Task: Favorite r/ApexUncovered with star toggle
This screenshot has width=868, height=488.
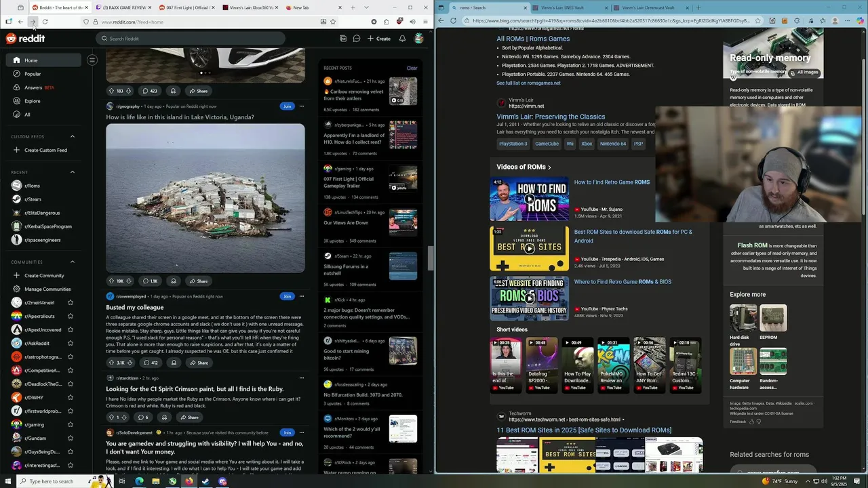Action: coord(70,330)
